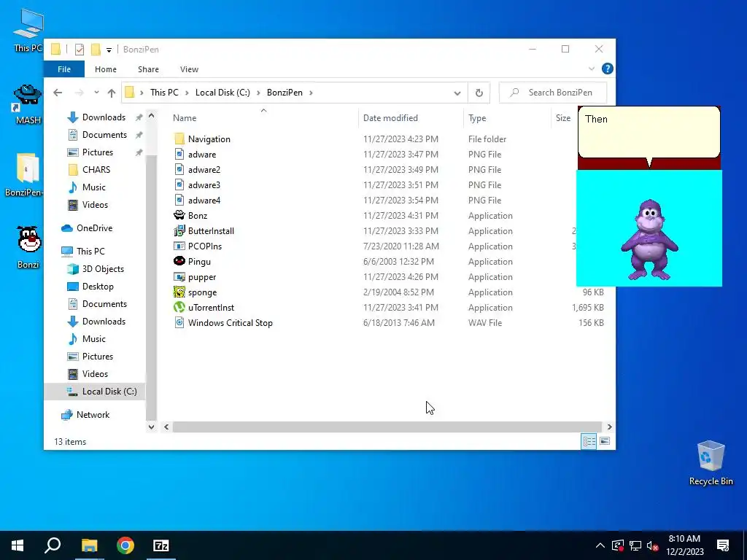Open Google Chrome from the taskbar
This screenshot has height=560, width=747.
[125, 545]
